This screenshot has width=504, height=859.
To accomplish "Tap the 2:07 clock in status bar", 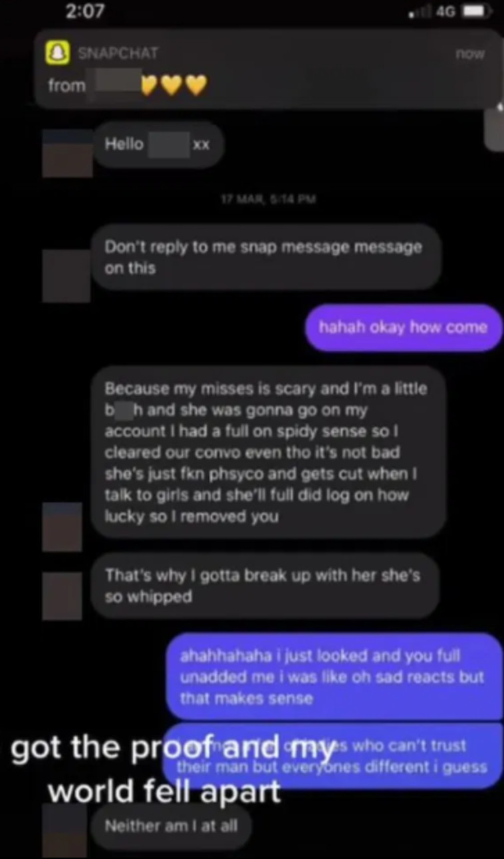I will [x=87, y=11].
